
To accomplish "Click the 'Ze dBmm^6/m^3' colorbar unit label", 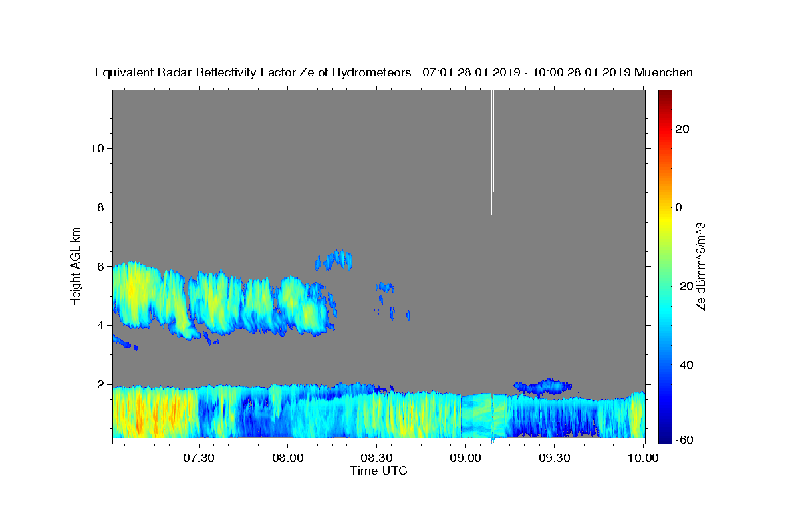I will coord(700,266).
